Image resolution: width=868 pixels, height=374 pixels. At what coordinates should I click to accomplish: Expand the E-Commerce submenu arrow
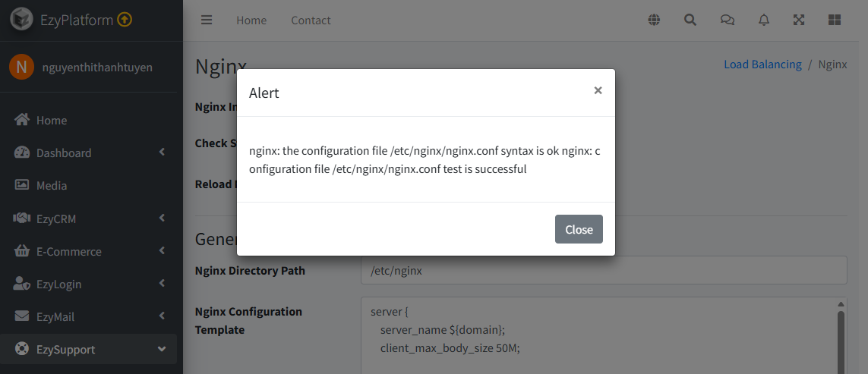[x=162, y=250]
